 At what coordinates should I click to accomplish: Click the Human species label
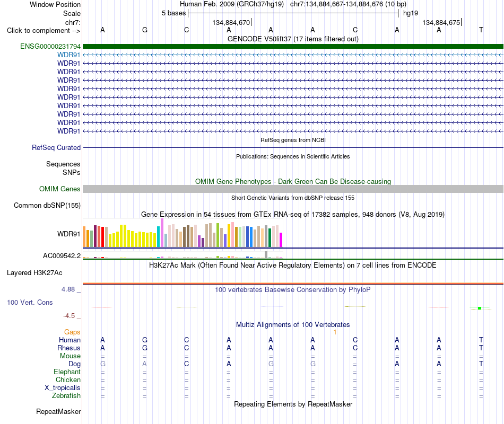(x=69, y=340)
